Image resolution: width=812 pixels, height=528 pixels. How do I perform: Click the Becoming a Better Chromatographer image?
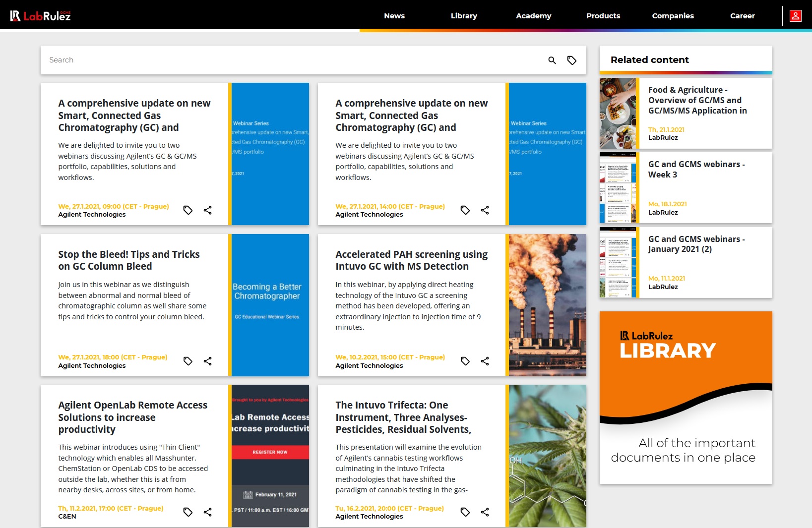coord(270,305)
